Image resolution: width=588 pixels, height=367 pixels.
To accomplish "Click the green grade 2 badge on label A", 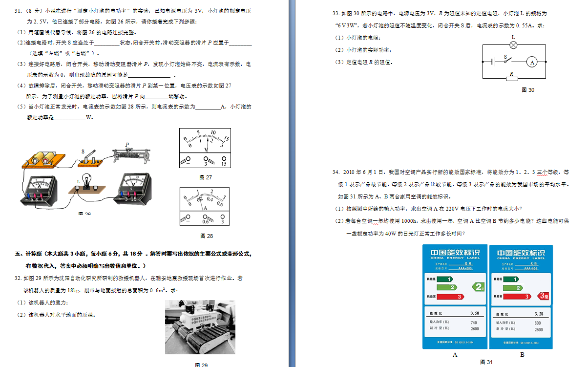I will (479, 287).
